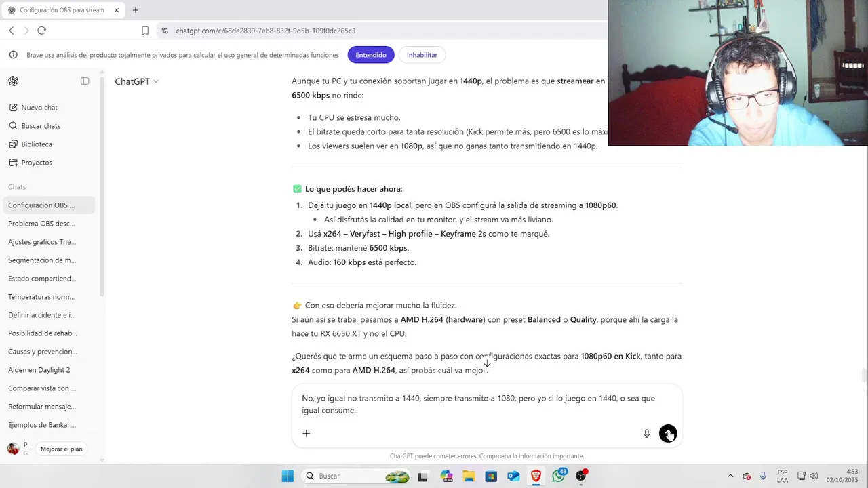Reload the page
Screen dimensions: 868x488
click(x=42, y=30)
